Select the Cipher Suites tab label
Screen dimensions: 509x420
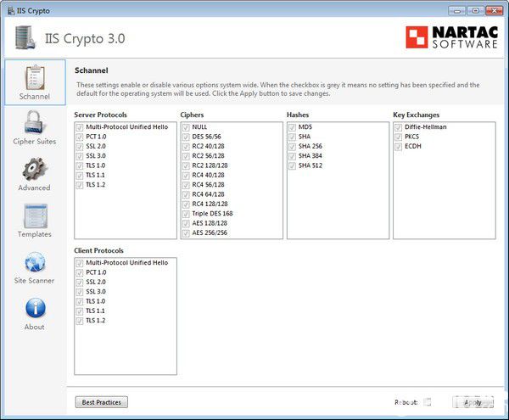(35, 142)
